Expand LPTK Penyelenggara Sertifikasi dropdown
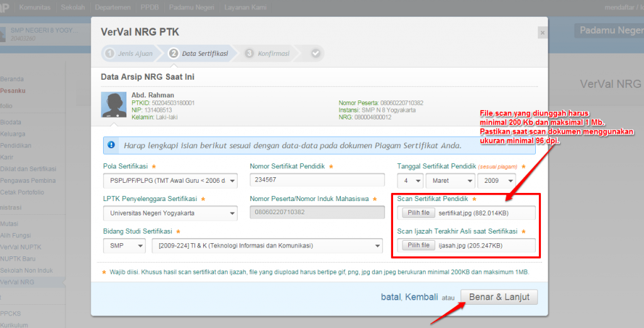Viewport: 644px width, 328px height. tap(170, 213)
